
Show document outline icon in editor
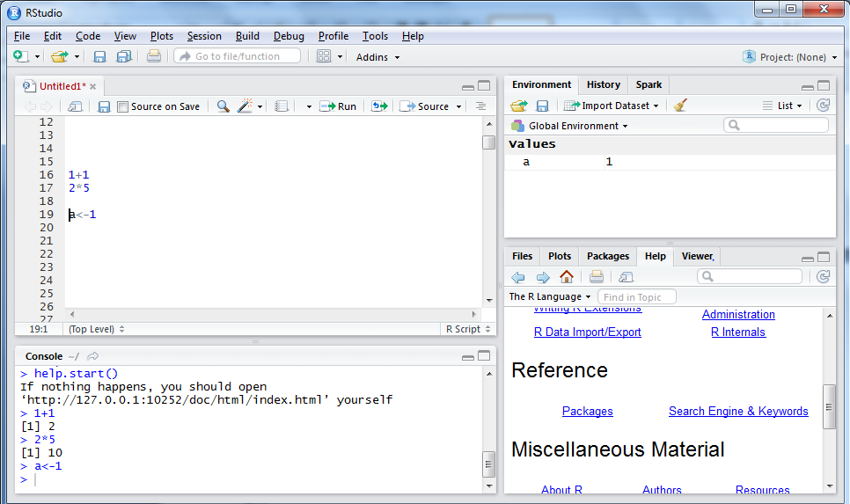pyautogui.click(x=480, y=106)
